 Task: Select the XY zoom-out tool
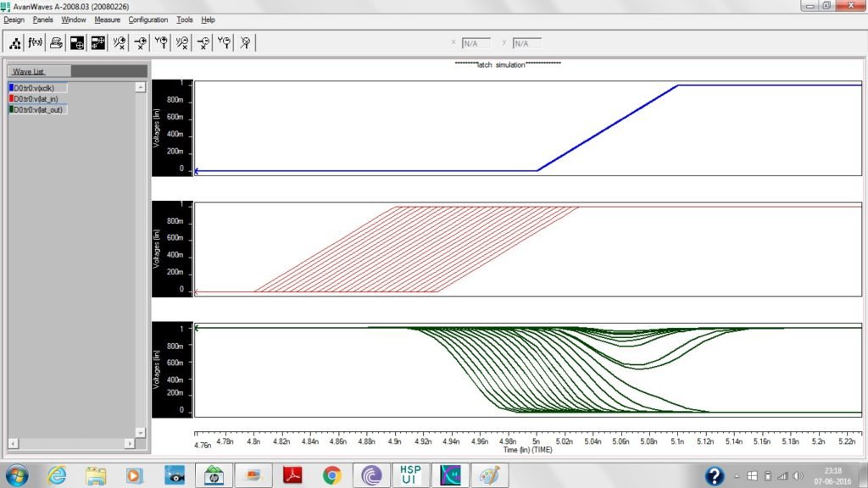pos(182,42)
